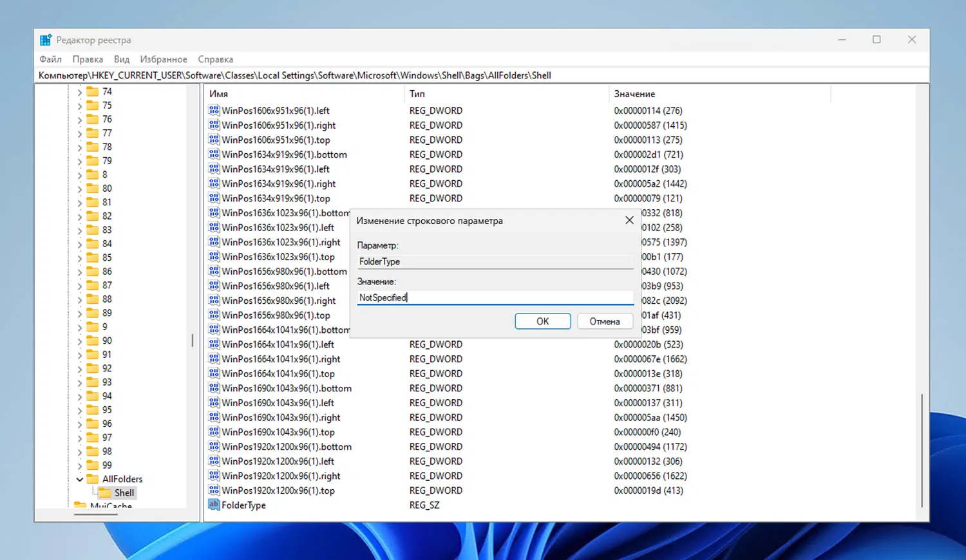Select the Shell key in the tree

tap(124, 493)
